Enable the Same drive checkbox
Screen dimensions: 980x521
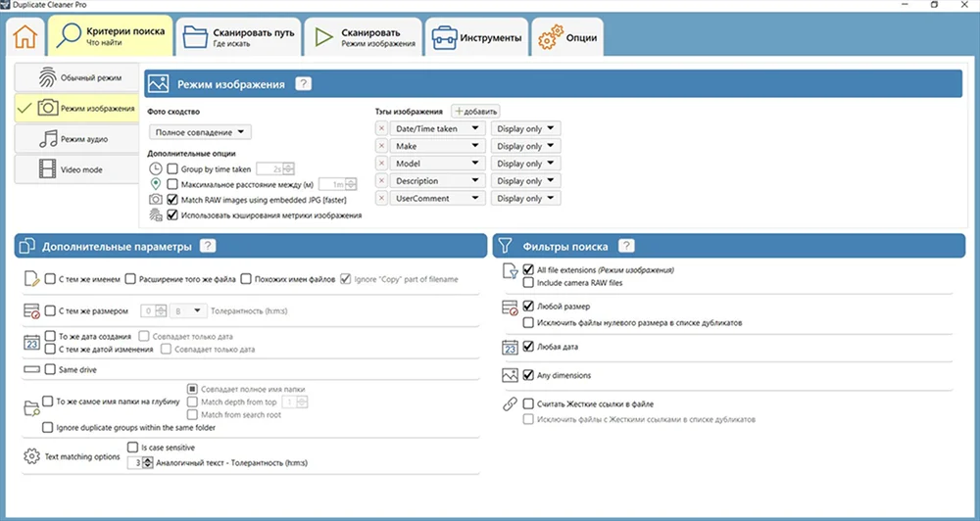pyautogui.click(x=49, y=369)
